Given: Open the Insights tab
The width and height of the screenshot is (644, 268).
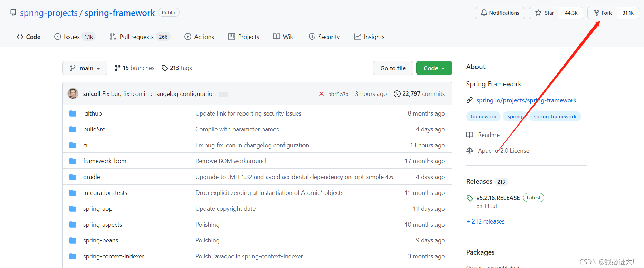Looking at the screenshot, I should 369,37.
